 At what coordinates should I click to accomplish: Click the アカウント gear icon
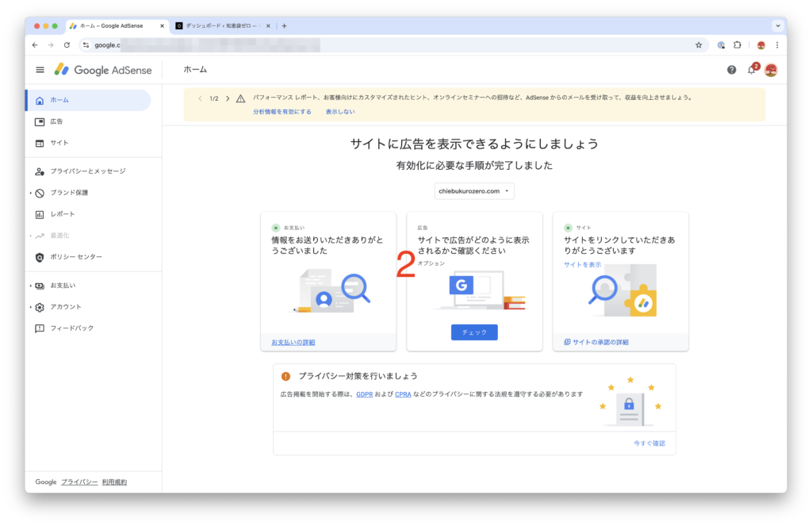pos(40,307)
